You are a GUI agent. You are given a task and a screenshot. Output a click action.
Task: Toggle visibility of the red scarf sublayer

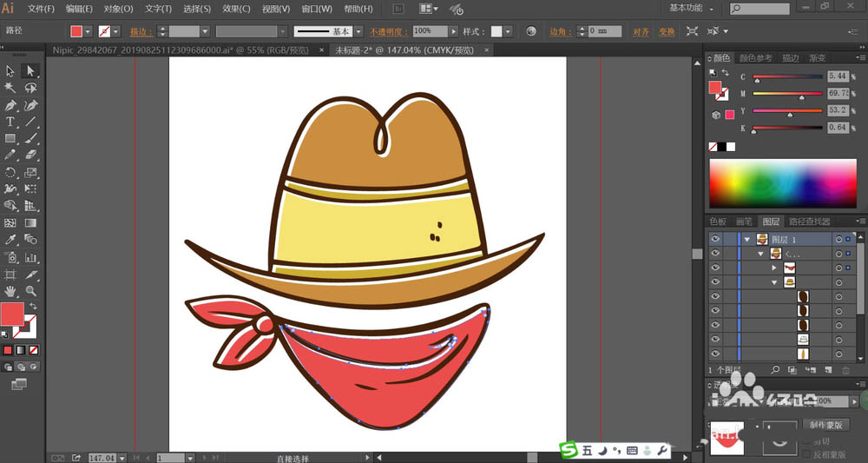pos(715,268)
